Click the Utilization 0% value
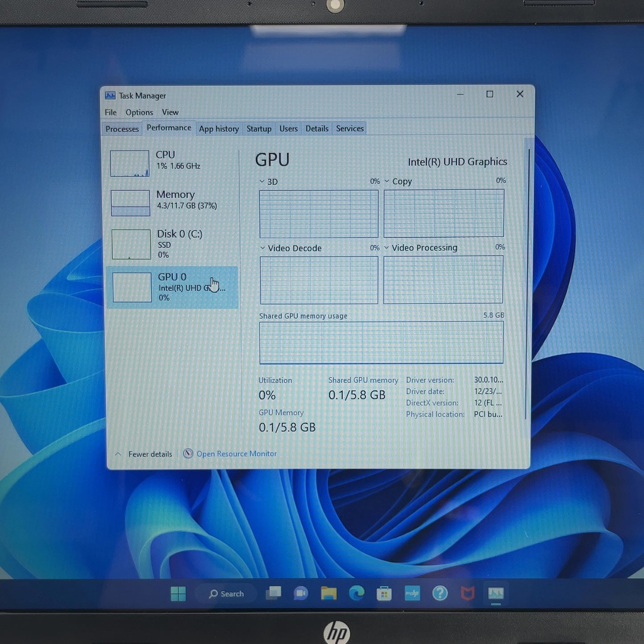This screenshot has width=644, height=644. coord(267,395)
